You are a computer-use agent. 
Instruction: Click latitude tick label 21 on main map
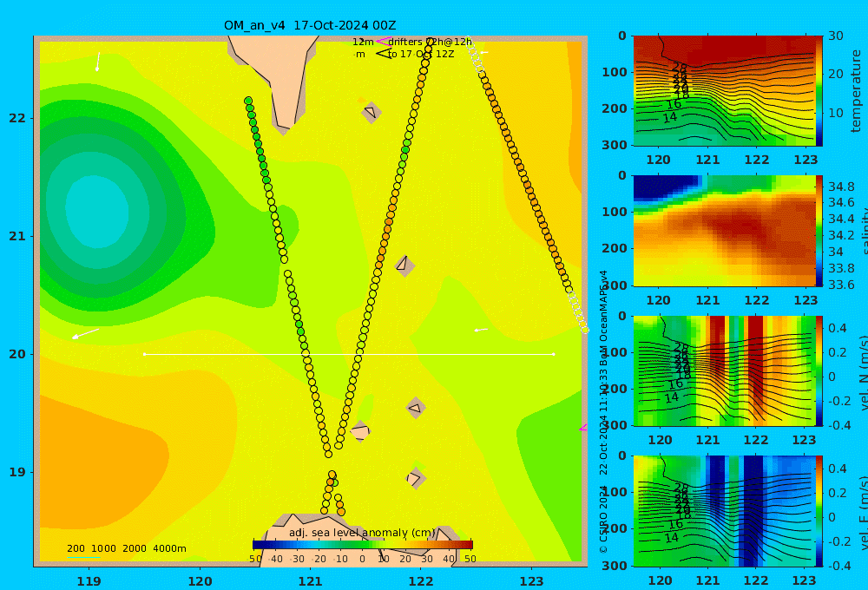coord(17,236)
